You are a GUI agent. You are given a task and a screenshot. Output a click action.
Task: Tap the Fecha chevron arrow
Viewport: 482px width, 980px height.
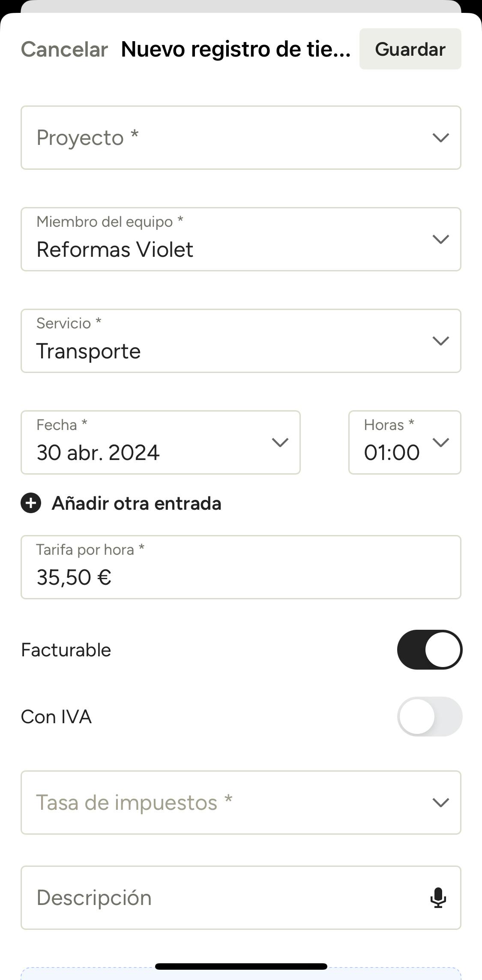click(280, 442)
